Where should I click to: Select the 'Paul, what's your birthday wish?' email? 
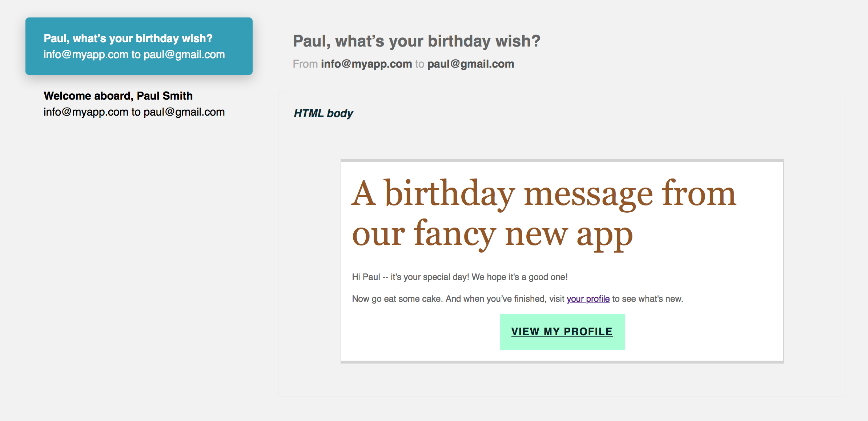[x=128, y=39]
